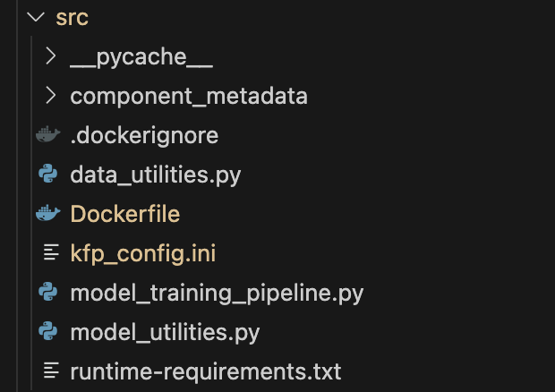The image size is (555, 392).
Task: Select the __pycache__ folder name
Action: point(141,57)
